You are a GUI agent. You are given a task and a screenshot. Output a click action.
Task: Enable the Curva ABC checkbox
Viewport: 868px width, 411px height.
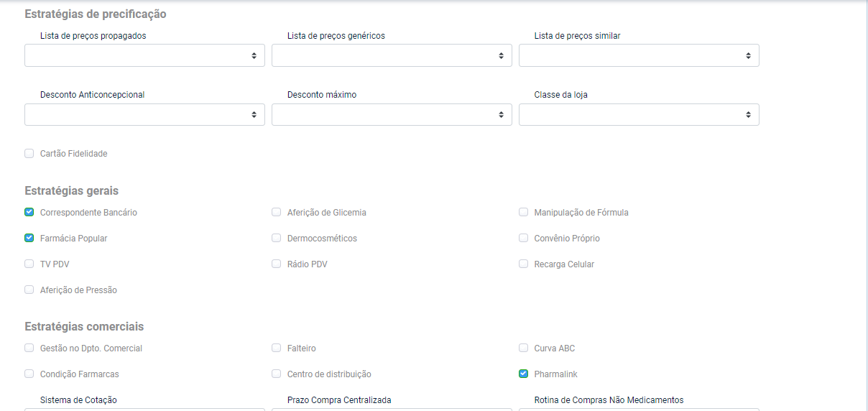coord(524,348)
